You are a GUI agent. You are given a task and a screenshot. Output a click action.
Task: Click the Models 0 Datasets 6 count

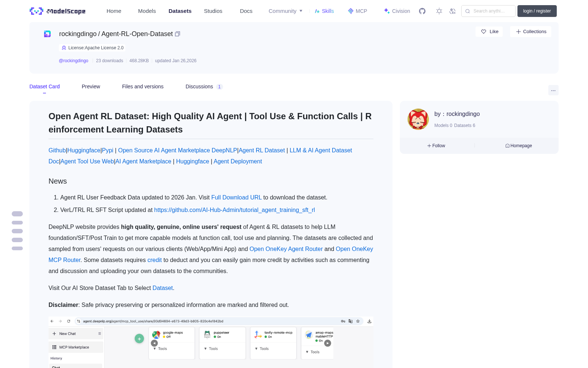[x=455, y=125]
